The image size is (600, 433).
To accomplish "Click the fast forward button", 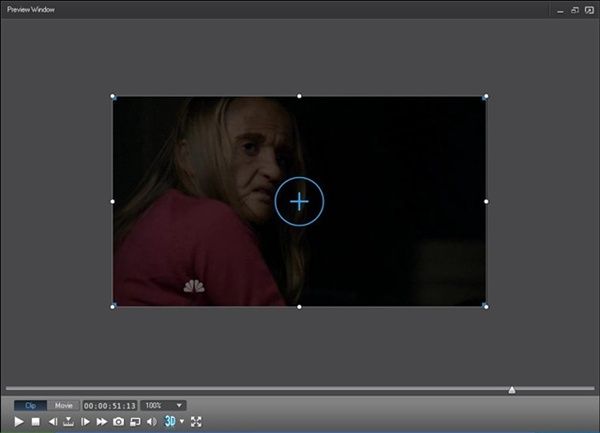I will [102, 422].
